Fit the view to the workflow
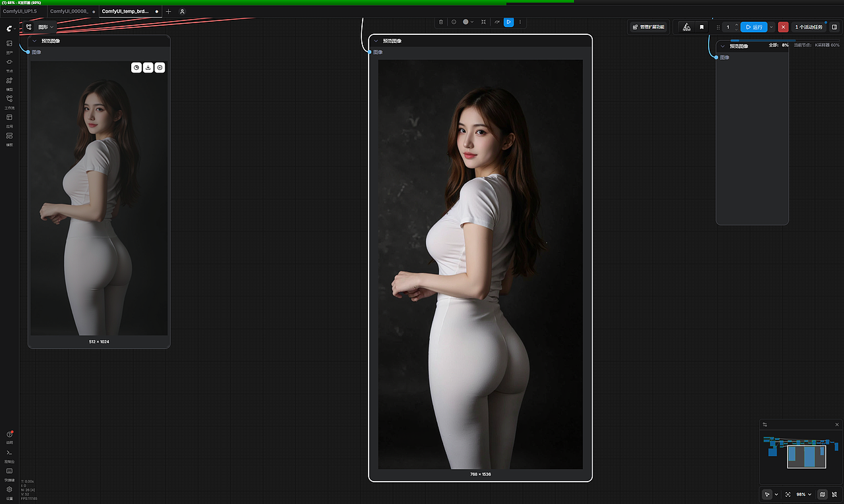This screenshot has width=844, height=504. pyautogui.click(x=788, y=494)
